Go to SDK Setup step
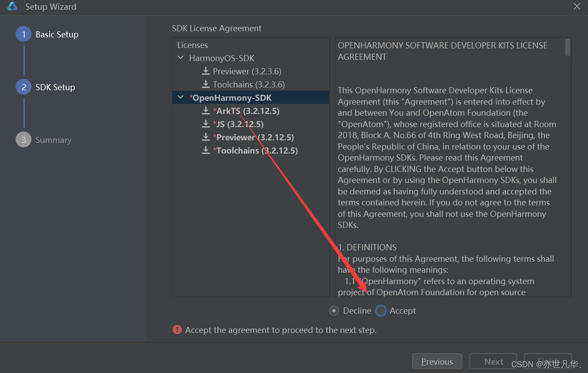The width and height of the screenshot is (588, 373). point(55,87)
